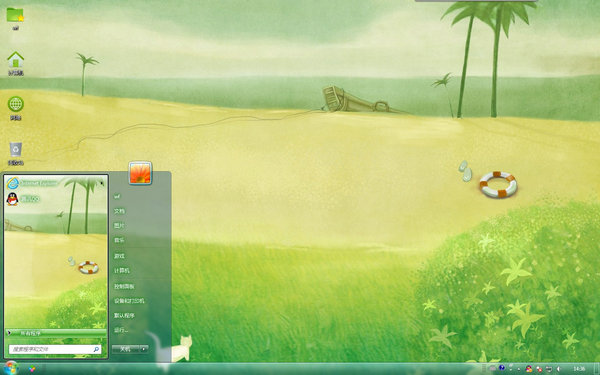Click the Action Center flag tray icon

tap(539, 369)
